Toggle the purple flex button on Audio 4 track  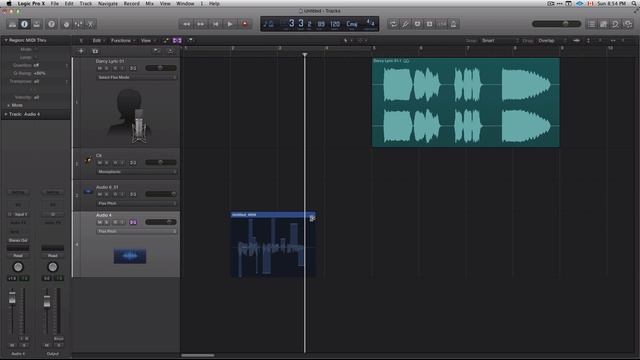click(x=133, y=222)
